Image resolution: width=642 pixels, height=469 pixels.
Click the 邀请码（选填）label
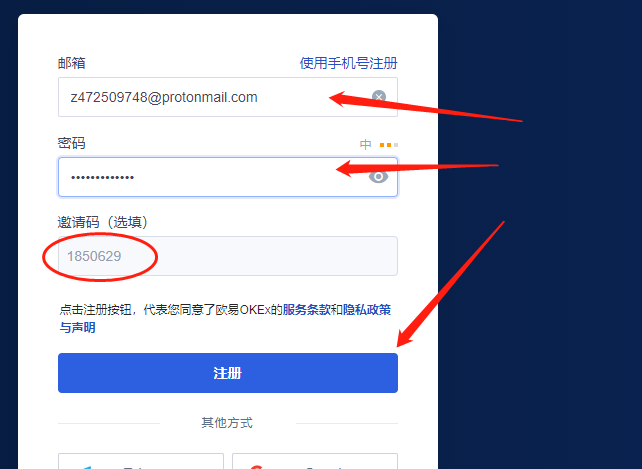coord(103,222)
